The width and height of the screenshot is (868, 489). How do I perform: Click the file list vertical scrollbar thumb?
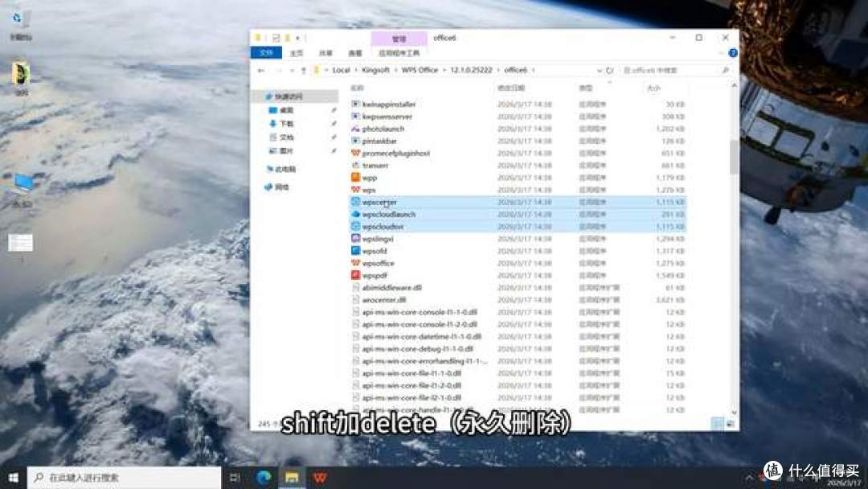tap(734, 157)
